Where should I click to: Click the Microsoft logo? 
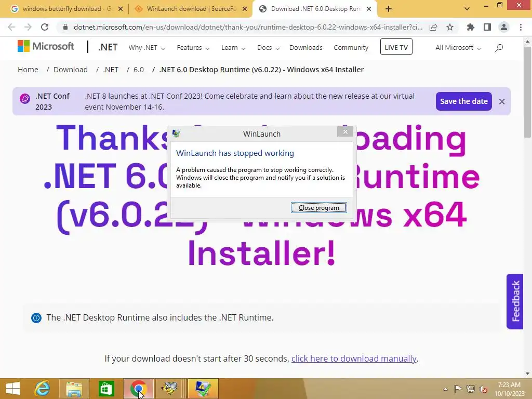pos(46,46)
